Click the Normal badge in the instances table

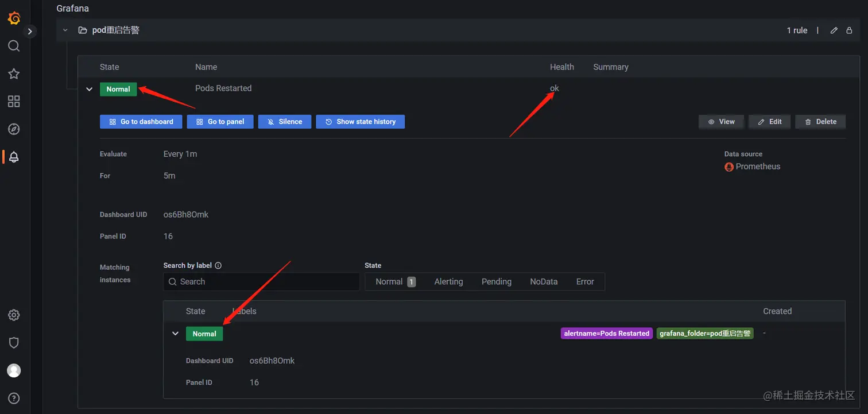click(204, 334)
